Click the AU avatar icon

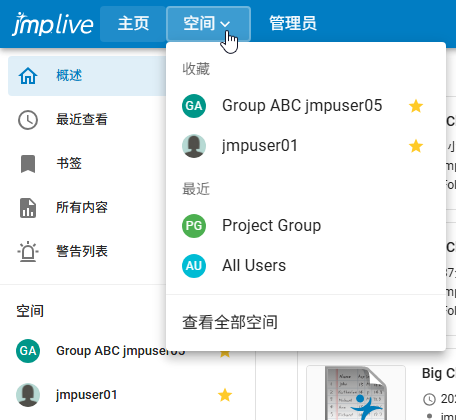pos(194,266)
